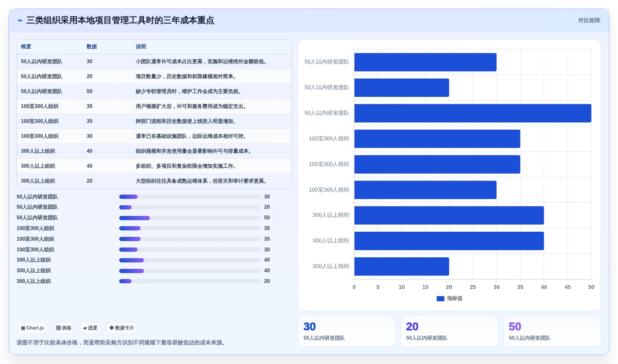Viewport: 618px width, 364px height.
Task: Select the row text 跨部门流程和历史数据使上线投入明显增加
Action: (187, 121)
